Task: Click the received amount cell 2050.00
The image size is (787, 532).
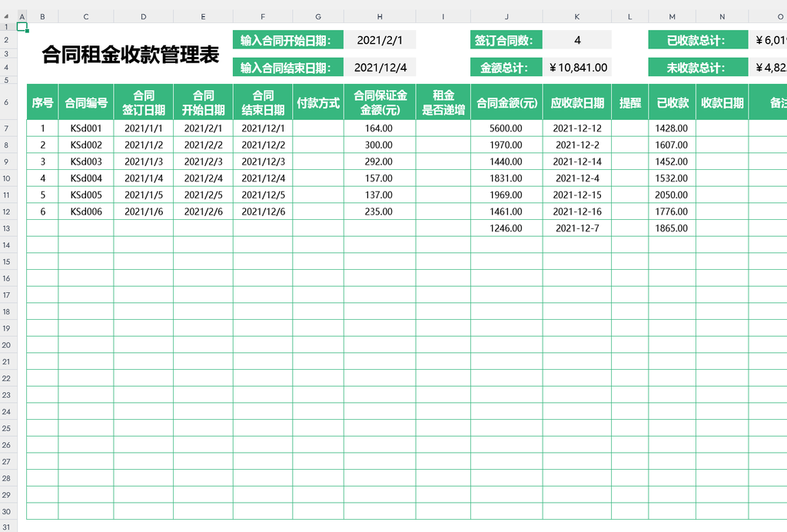Action: [x=672, y=195]
